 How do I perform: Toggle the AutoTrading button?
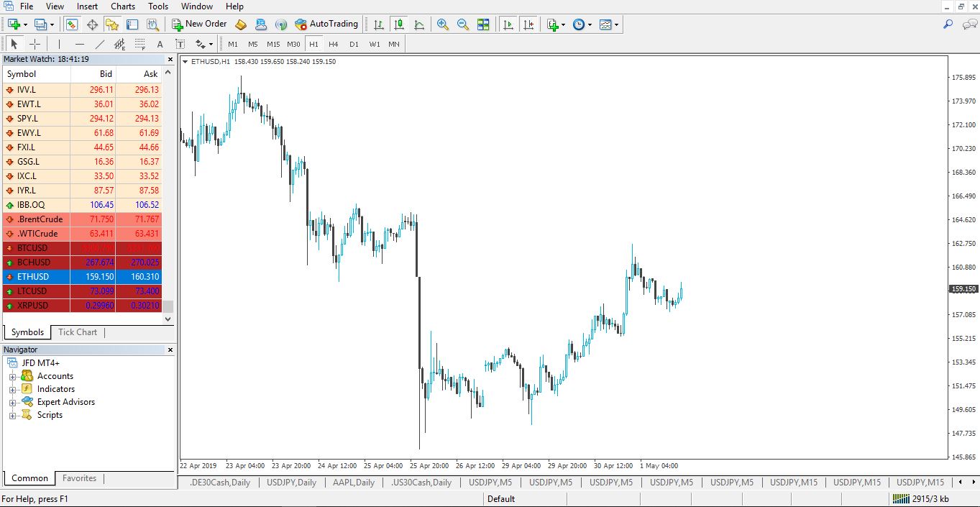tap(326, 24)
